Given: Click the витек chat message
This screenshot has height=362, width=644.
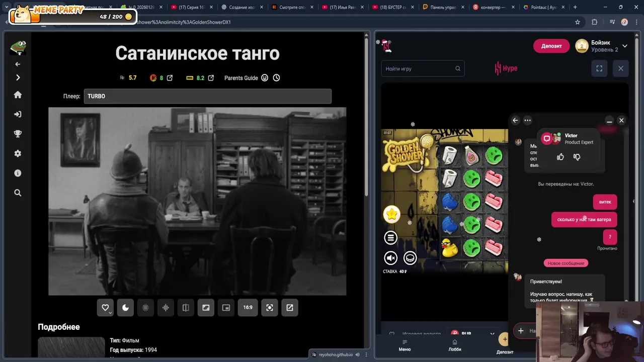Looking at the screenshot, I should pyautogui.click(x=605, y=202).
